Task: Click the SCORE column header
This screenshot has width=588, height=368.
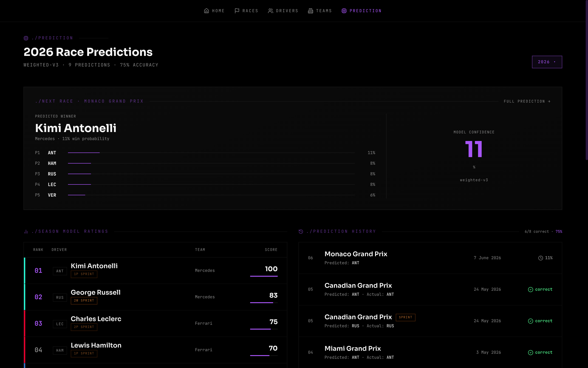Action: click(271, 250)
